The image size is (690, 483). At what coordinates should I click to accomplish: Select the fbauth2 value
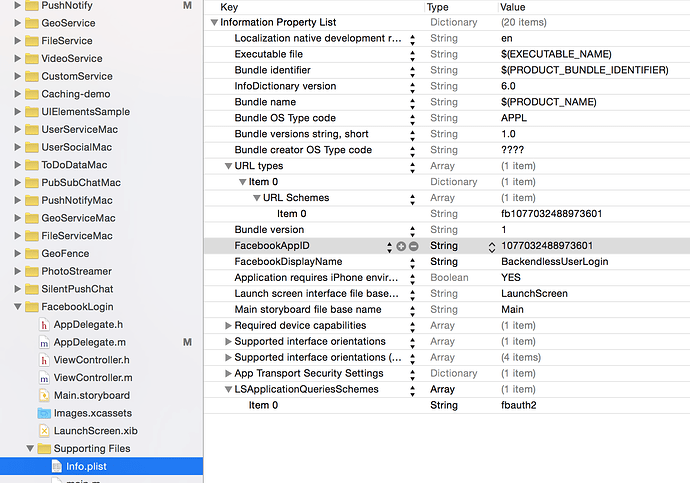[x=518, y=405]
